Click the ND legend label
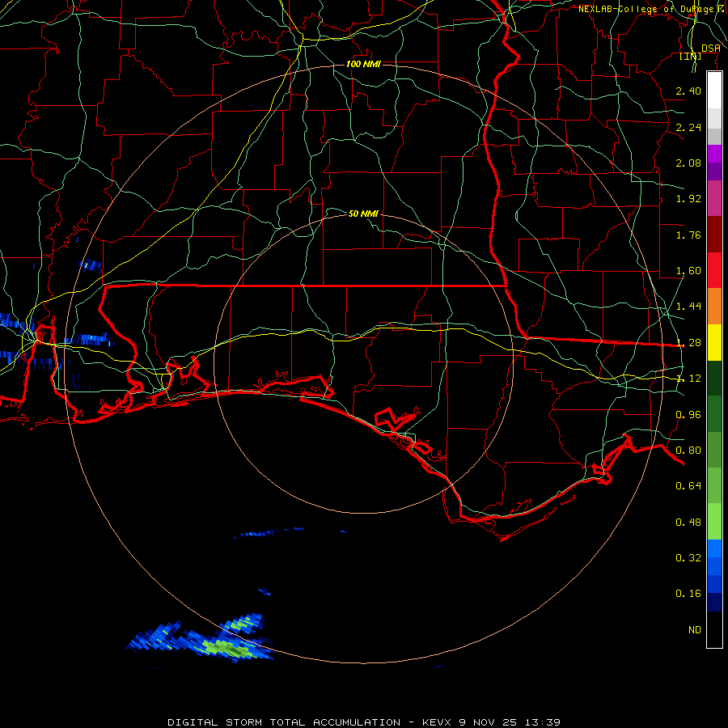This screenshot has height=728, width=728. 695,630
